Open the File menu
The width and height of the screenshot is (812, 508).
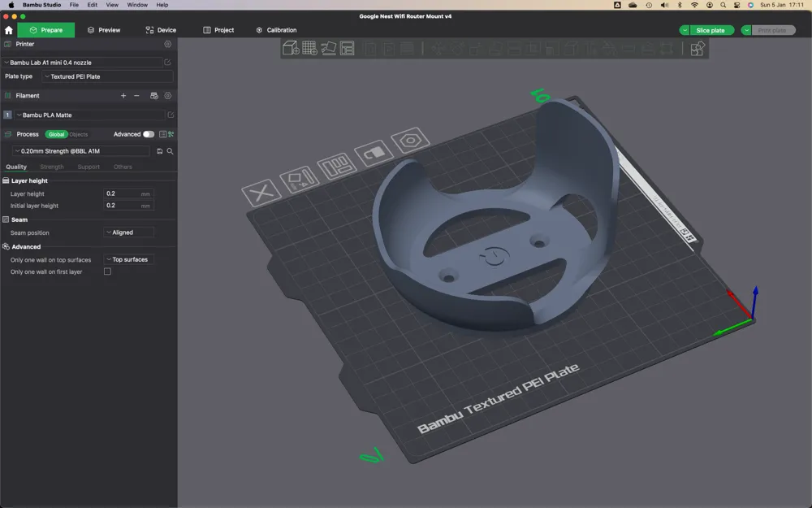[x=74, y=5]
